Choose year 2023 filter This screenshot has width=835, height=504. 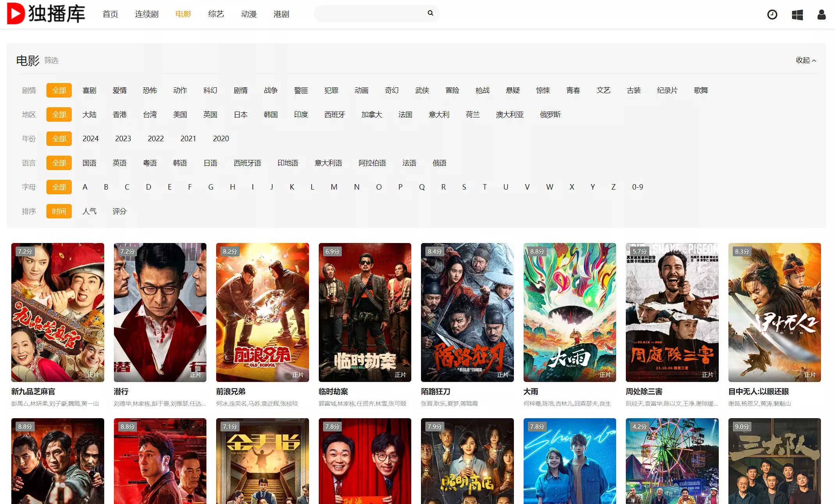coord(123,139)
